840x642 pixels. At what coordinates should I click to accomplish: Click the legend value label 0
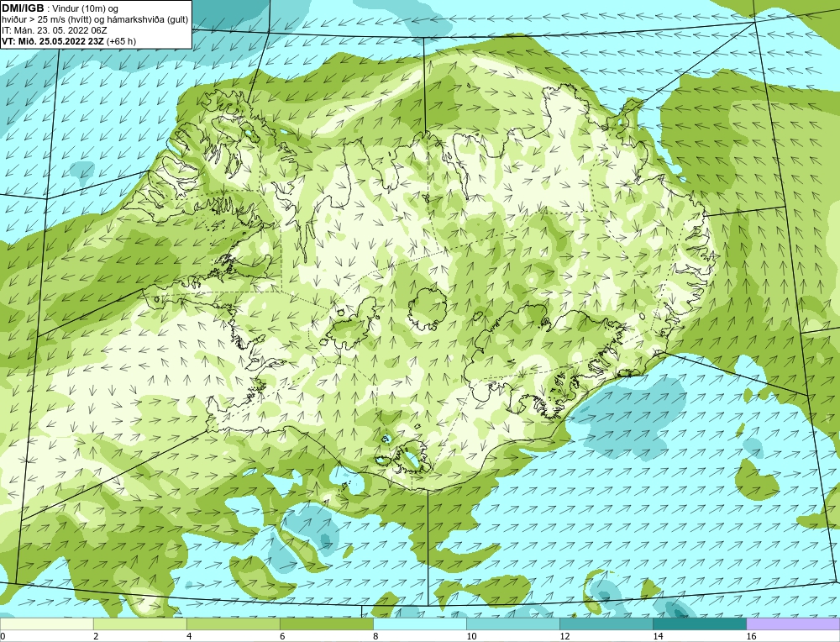(x=3, y=636)
